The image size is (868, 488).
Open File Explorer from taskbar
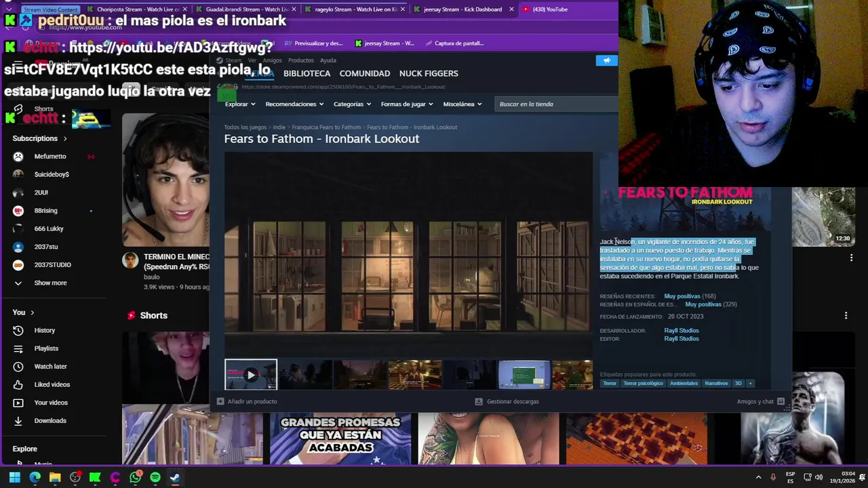pyautogui.click(x=55, y=477)
